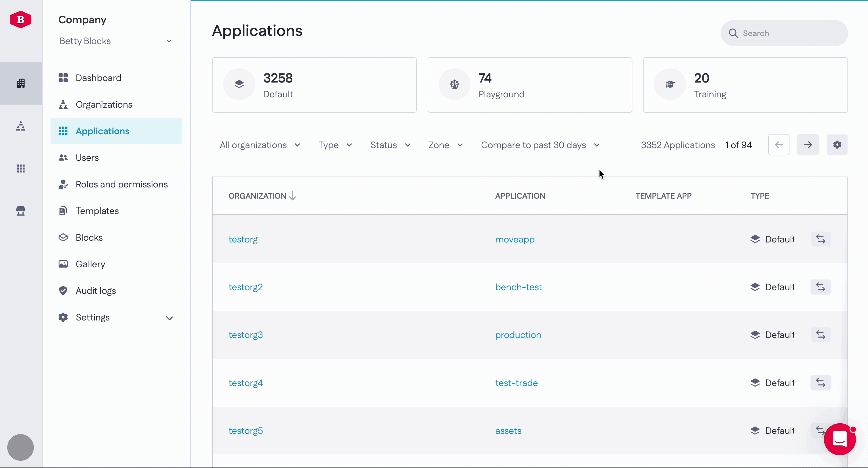
Task: Open the testorg organization link
Action: (x=243, y=239)
